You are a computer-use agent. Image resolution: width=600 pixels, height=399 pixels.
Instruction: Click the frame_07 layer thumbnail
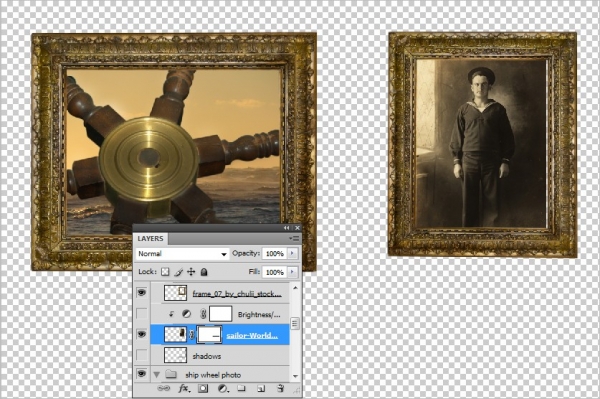click(175, 293)
